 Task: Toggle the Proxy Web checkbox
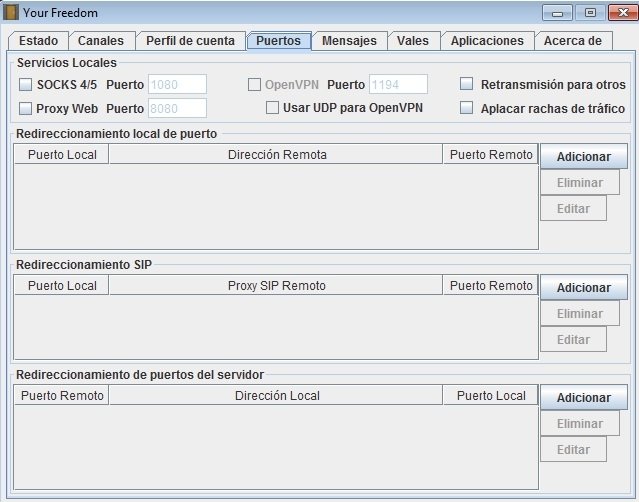pos(26,108)
